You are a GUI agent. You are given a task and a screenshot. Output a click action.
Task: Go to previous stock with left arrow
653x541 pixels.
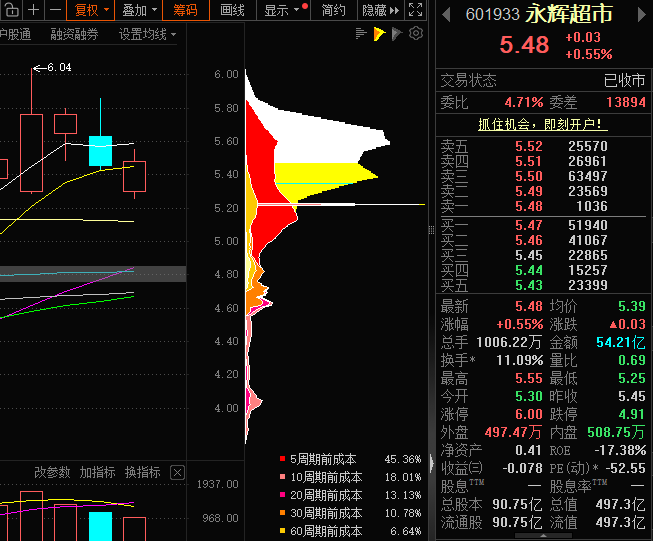pyautogui.click(x=446, y=15)
